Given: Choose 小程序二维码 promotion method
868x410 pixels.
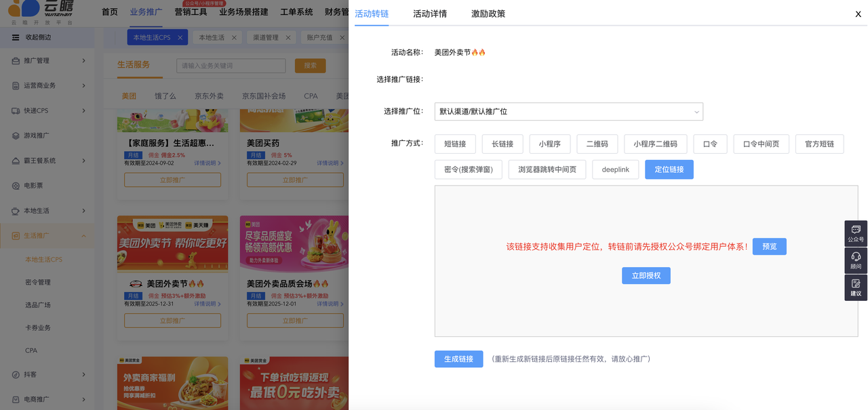Looking at the screenshot, I should (x=655, y=144).
